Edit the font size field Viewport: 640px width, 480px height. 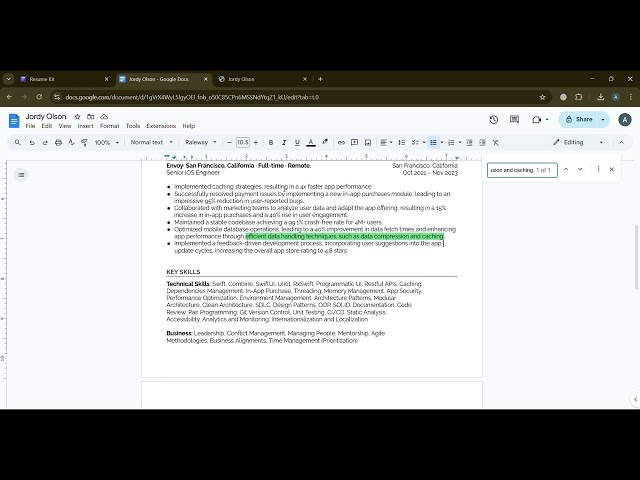[243, 142]
